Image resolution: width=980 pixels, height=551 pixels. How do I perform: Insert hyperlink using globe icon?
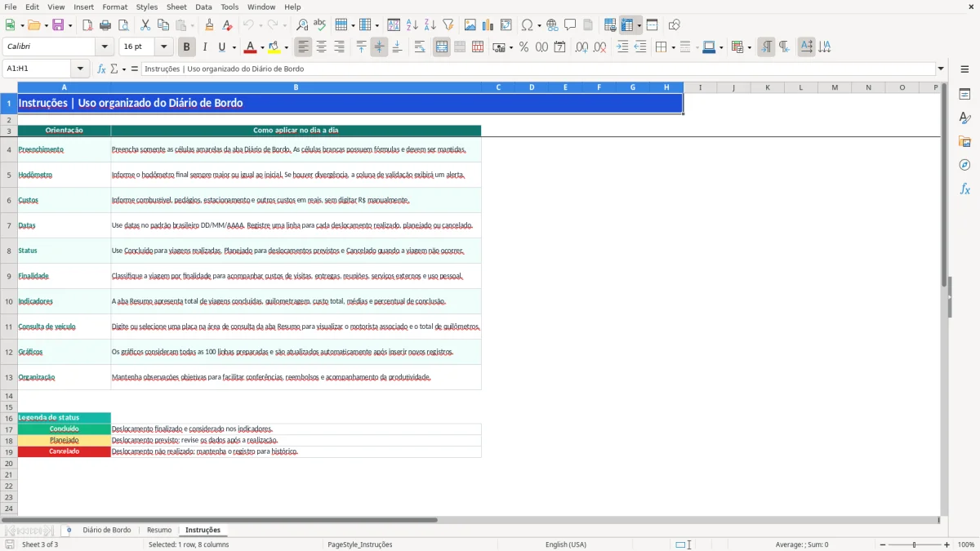pos(553,25)
